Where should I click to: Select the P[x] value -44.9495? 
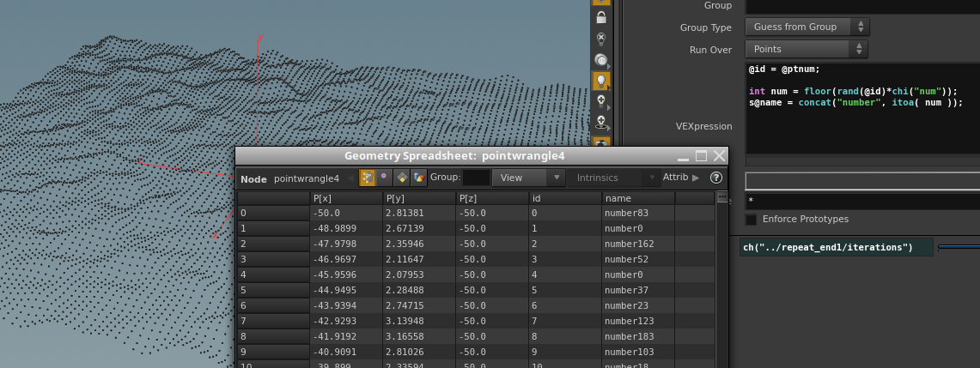[x=346, y=290]
